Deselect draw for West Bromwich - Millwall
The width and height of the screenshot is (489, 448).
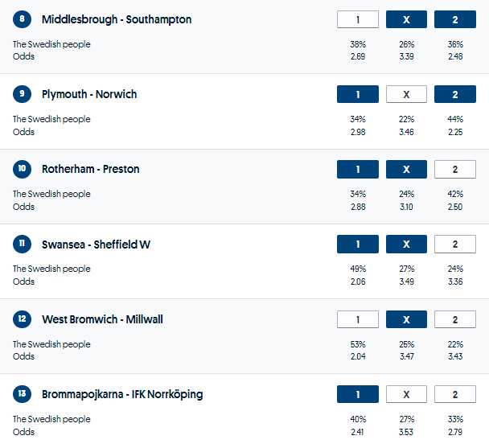tap(406, 319)
